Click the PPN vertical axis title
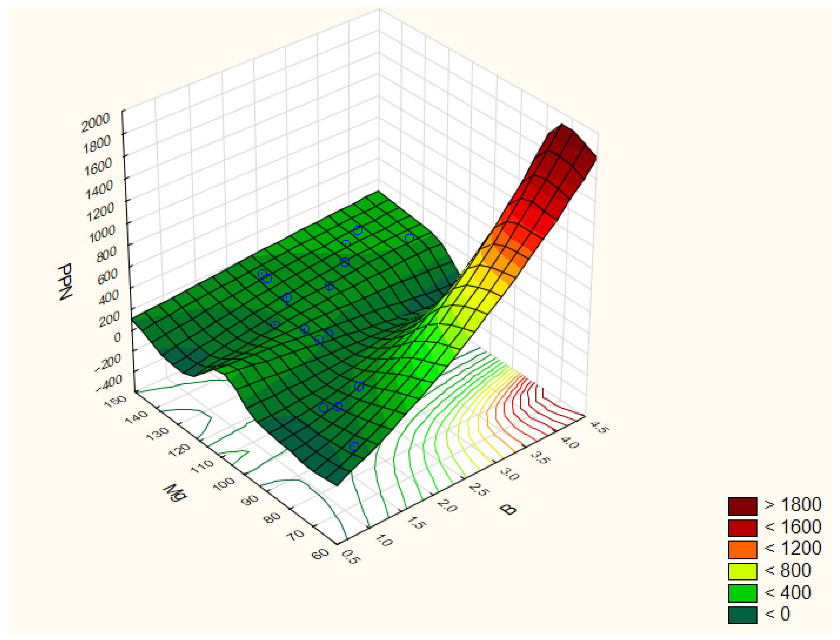The height and width of the screenshot is (640, 840). (65, 282)
